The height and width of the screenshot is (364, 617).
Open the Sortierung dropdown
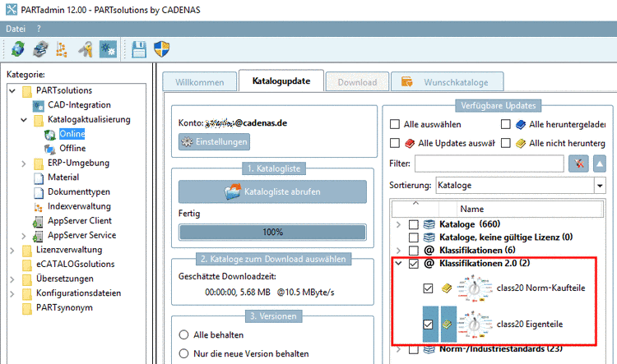[x=600, y=185]
